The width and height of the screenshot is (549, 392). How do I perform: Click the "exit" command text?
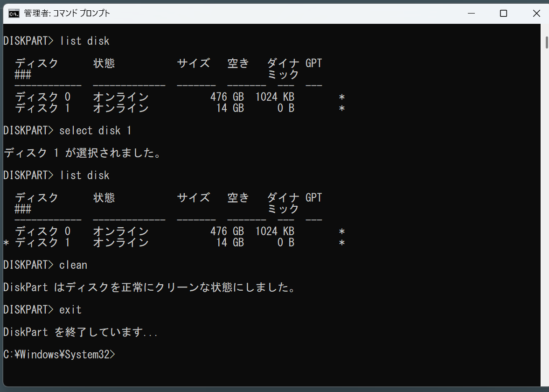[x=70, y=310]
